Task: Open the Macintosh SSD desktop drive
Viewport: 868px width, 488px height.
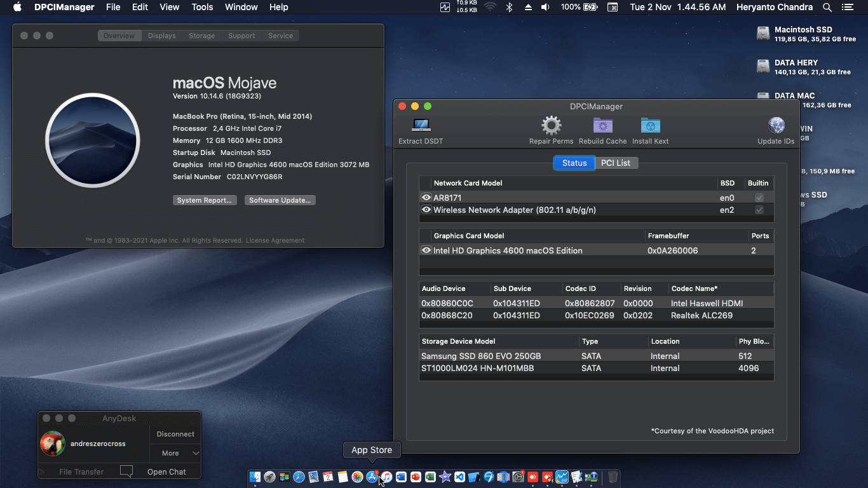Action: pos(763,33)
